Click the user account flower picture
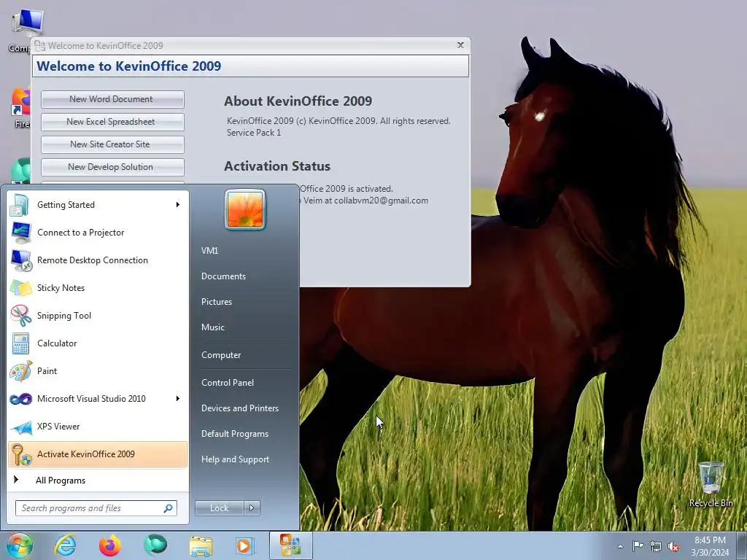747x560 pixels. pos(244,209)
